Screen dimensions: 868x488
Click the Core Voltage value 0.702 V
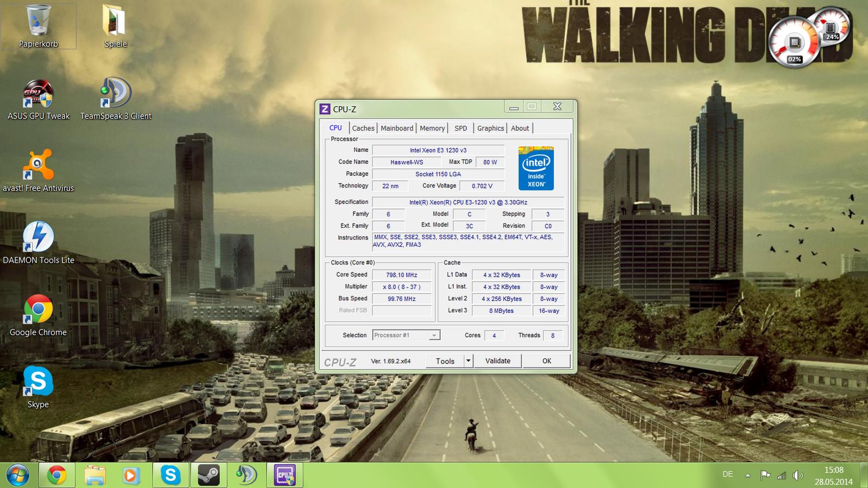pos(482,186)
